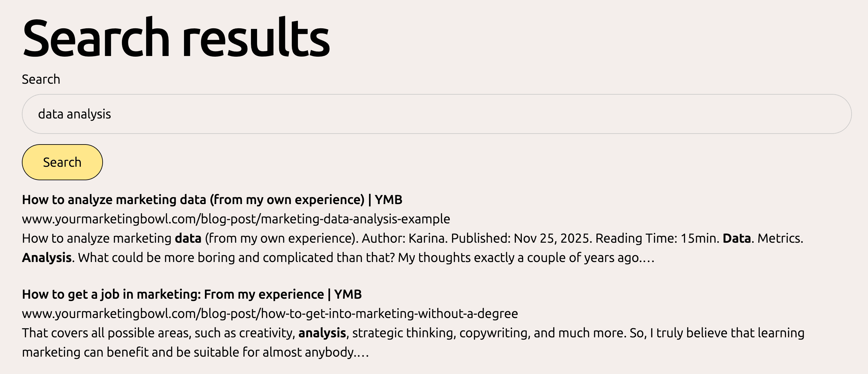Click the how-to-get-into-marketing-without-a-degree URL
The width and height of the screenshot is (868, 374).
(x=270, y=313)
